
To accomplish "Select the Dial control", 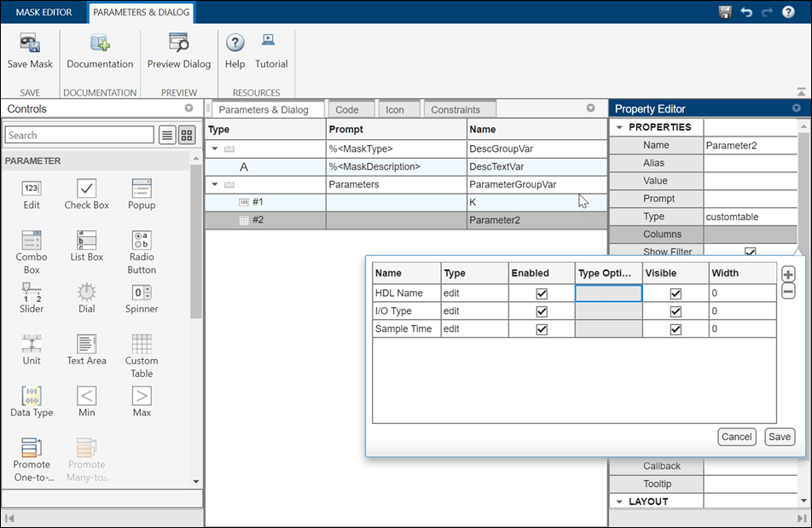I will (x=86, y=299).
